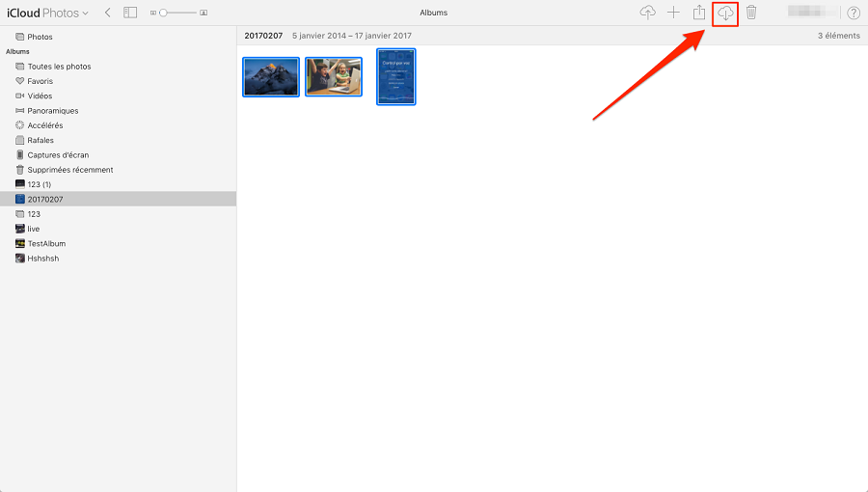
Task: Click the Albums title in top bar
Action: tap(433, 13)
